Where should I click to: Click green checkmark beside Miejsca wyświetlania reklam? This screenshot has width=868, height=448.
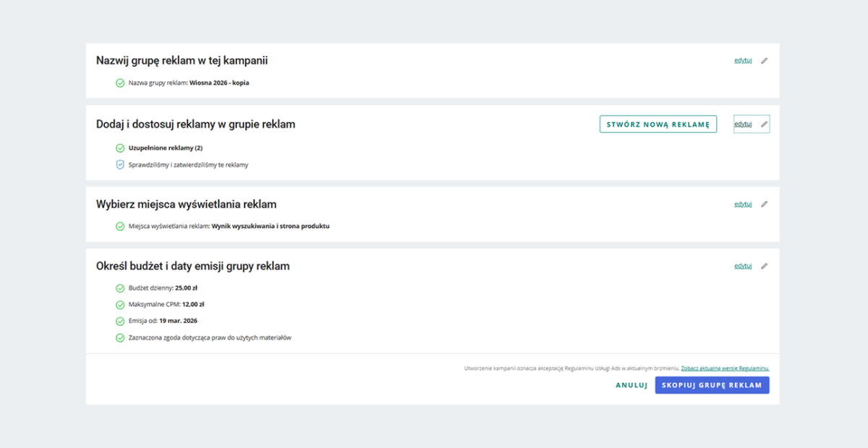click(120, 227)
